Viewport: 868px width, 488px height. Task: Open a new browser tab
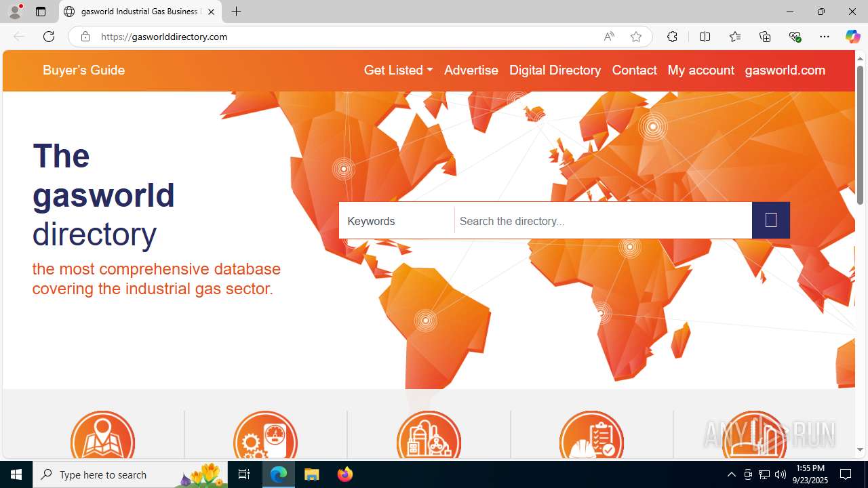[236, 12]
